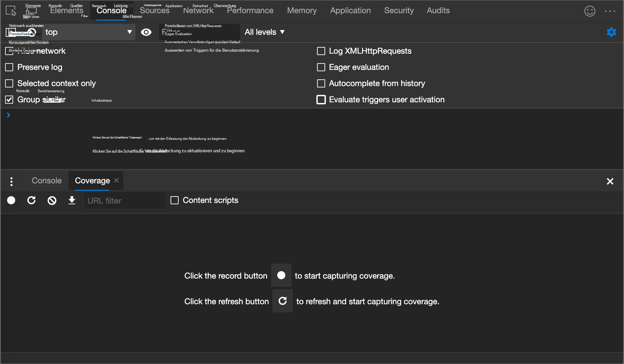Enable the Preserve log checkbox
624x364 pixels.
tap(9, 67)
